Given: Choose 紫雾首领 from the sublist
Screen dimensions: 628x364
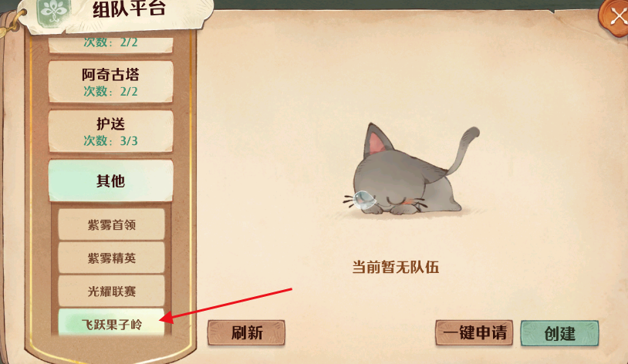Looking at the screenshot, I should tap(111, 224).
